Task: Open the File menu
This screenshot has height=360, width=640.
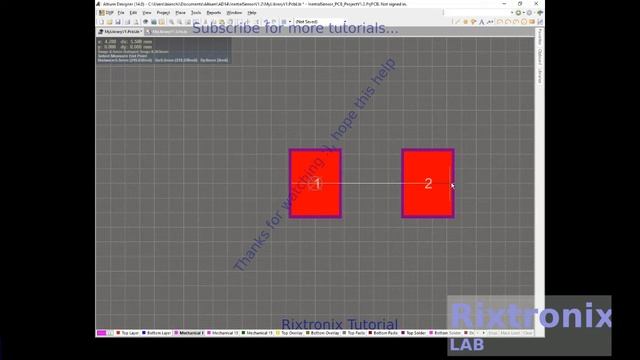Action: click(121, 13)
